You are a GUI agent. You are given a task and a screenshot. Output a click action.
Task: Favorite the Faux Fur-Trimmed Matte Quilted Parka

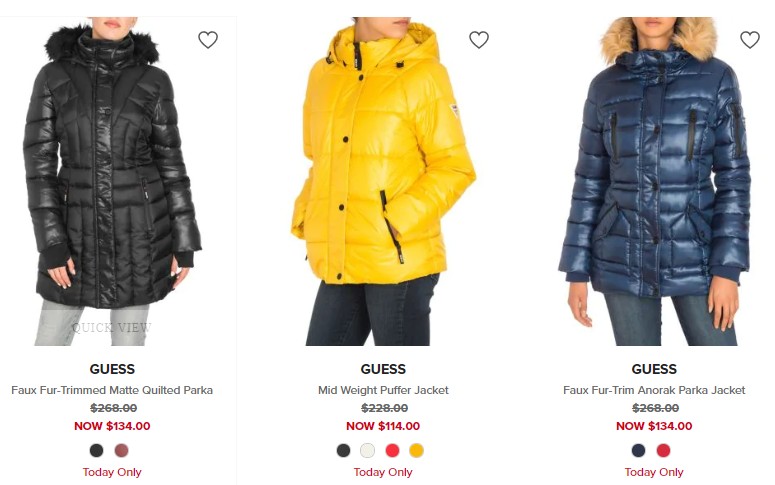(208, 40)
